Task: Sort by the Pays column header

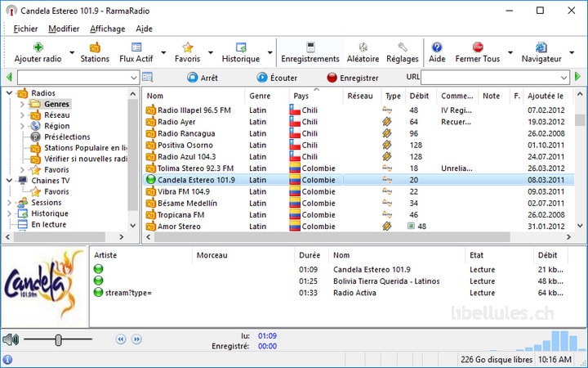Action: pyautogui.click(x=316, y=96)
